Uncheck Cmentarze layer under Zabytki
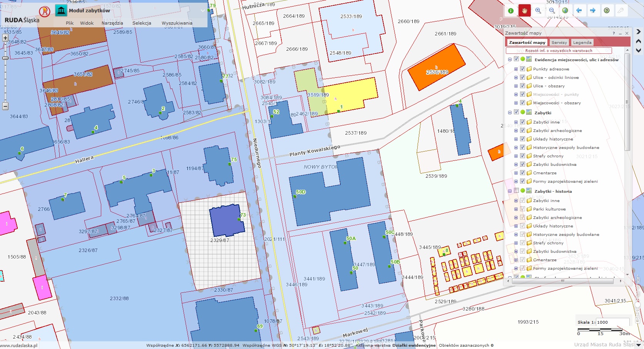Viewport: 644px width, 349px height. (522, 173)
